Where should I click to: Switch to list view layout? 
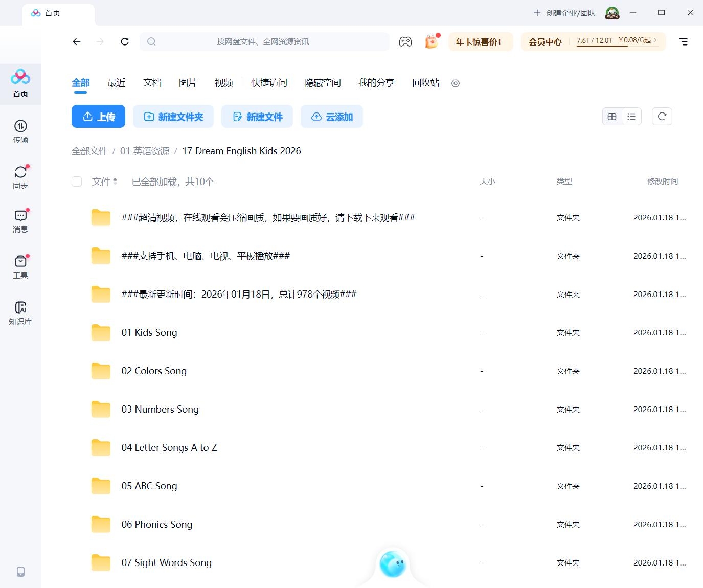pyautogui.click(x=631, y=116)
